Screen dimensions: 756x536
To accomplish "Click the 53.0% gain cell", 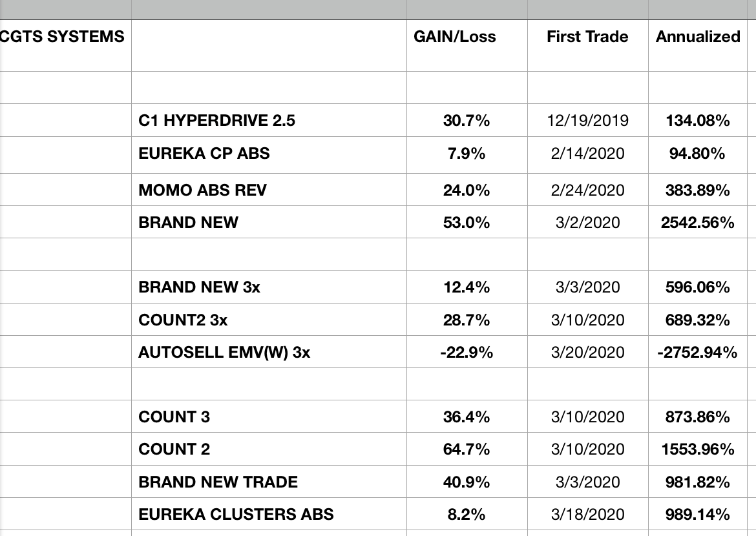I will coord(466,223).
